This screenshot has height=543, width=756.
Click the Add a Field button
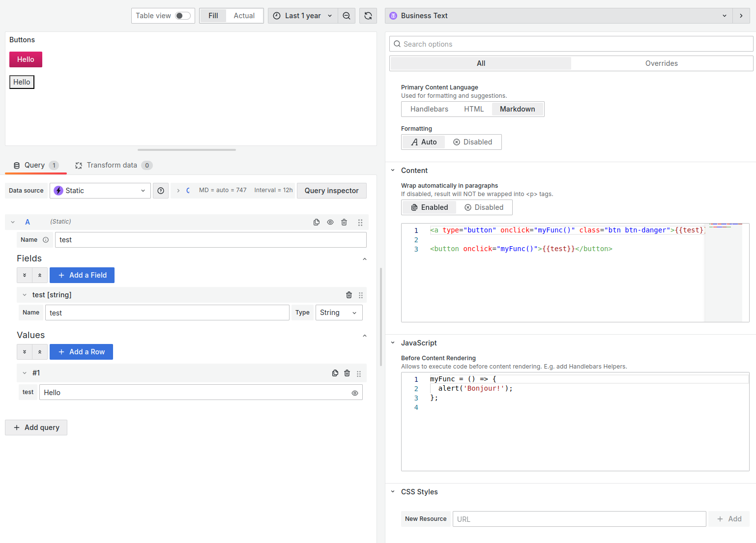(x=82, y=275)
